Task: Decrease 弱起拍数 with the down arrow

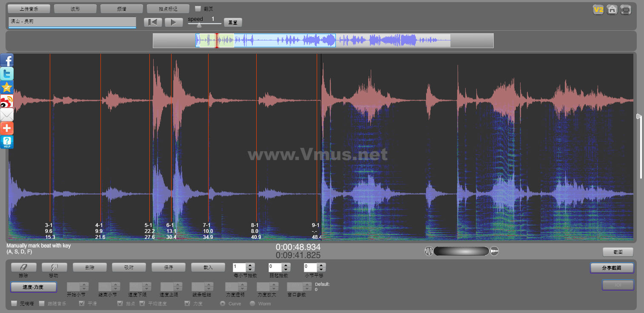Action: pyautogui.click(x=286, y=270)
